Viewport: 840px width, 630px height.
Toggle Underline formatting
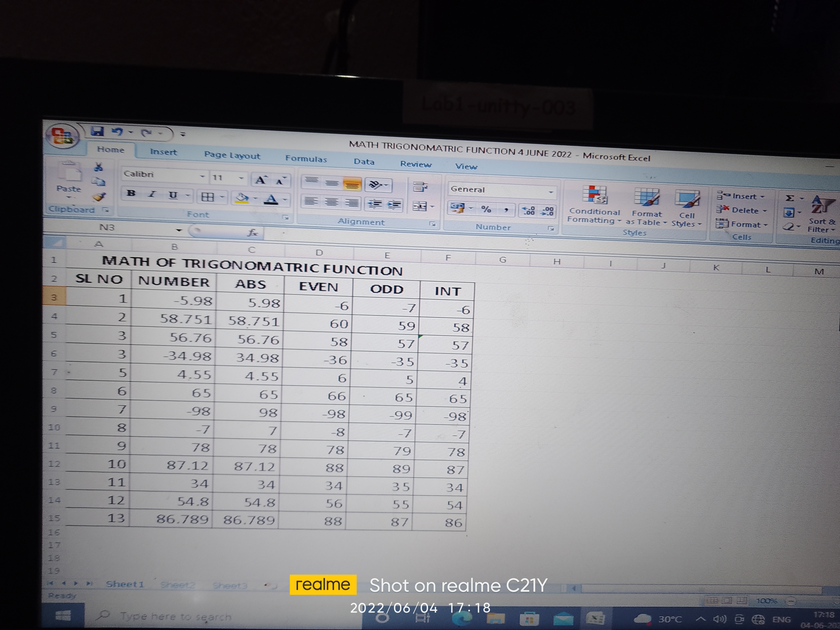(173, 195)
